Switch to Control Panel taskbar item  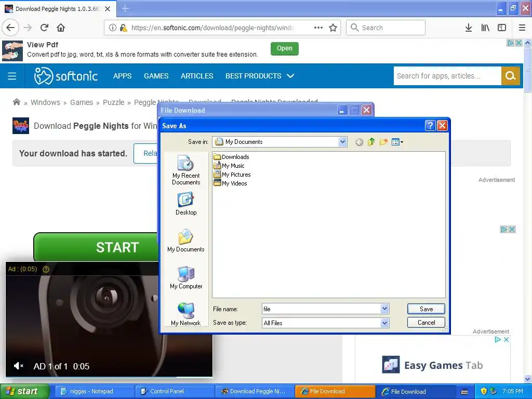175,392
